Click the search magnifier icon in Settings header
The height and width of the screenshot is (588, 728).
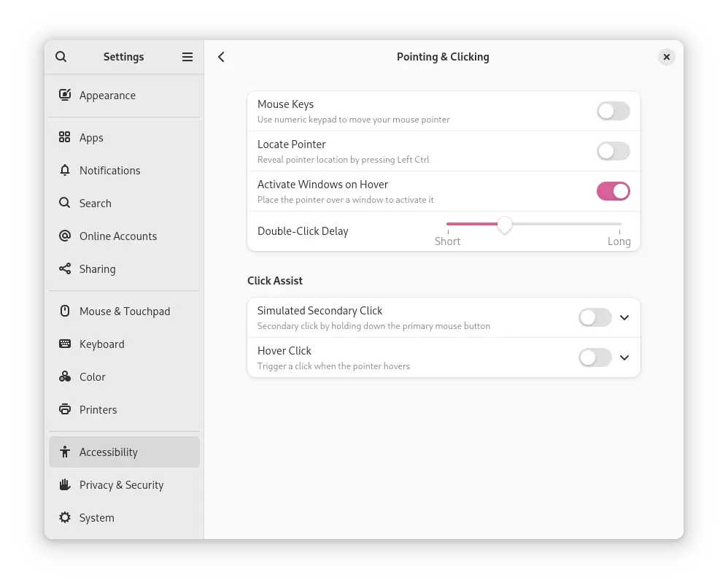pos(61,57)
